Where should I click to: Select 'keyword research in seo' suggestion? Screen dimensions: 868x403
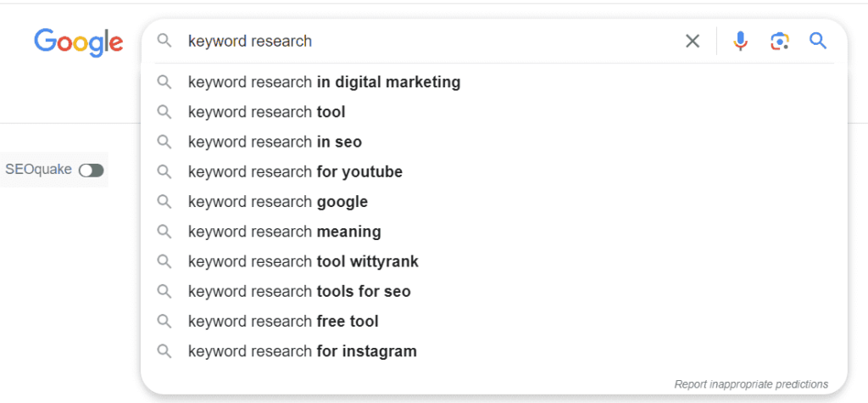click(494, 142)
